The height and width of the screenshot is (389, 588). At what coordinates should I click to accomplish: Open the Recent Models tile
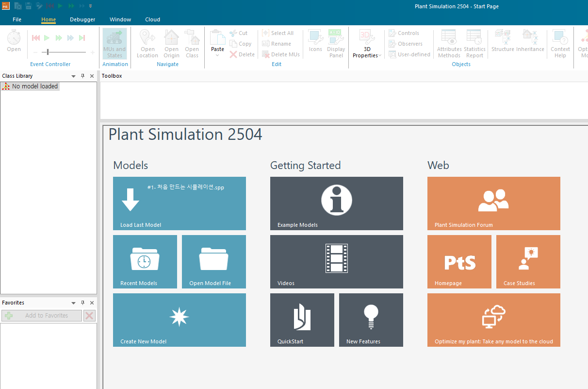(145, 262)
